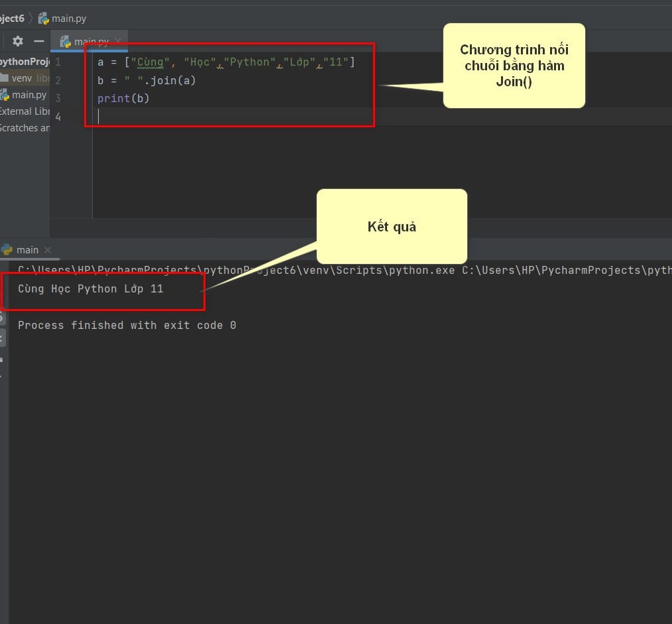Expand the pythonProject root node
The image size is (672, 624).
tap(25, 61)
